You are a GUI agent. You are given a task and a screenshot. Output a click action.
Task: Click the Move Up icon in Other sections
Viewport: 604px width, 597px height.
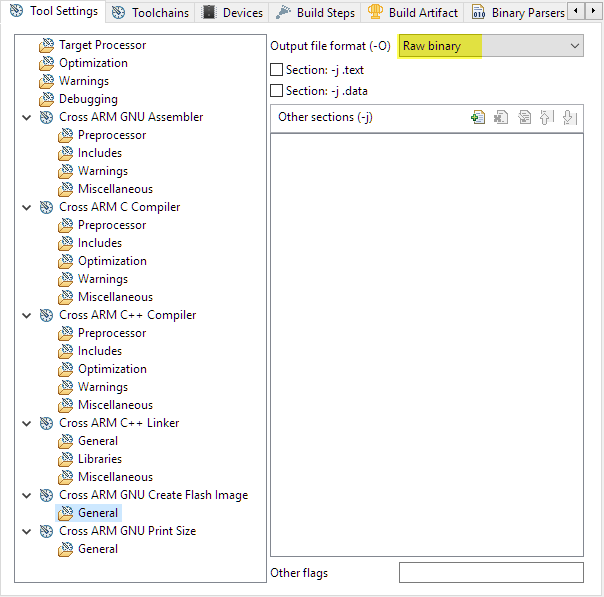(x=547, y=117)
